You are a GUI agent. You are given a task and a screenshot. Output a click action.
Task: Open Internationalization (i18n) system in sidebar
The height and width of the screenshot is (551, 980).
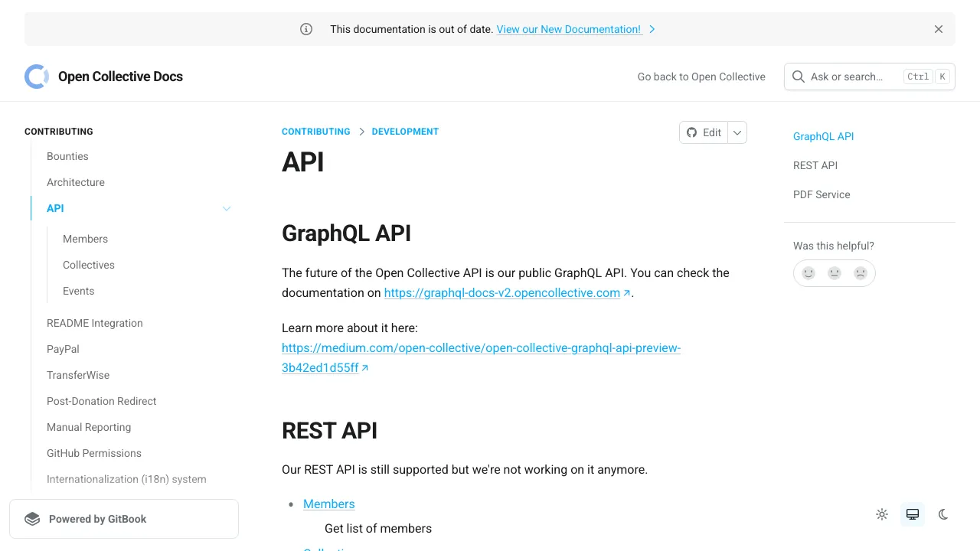click(x=126, y=479)
